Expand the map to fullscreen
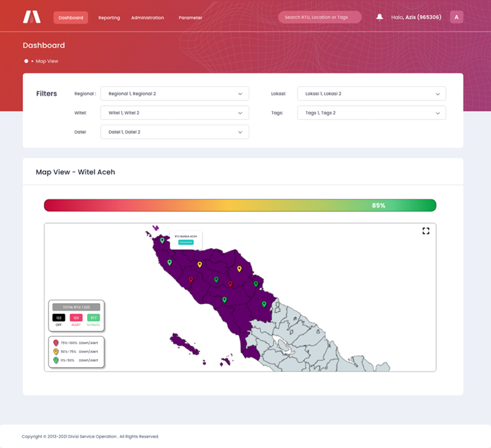 pyautogui.click(x=426, y=231)
